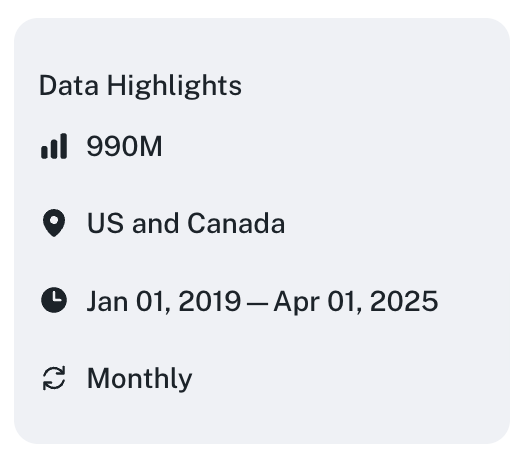524x462 pixels.
Task: Click the word Canada in the coverage row
Action: point(236,223)
